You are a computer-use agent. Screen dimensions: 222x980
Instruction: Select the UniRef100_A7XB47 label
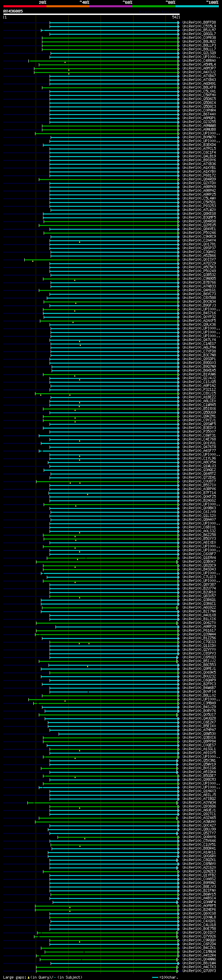click(199, 76)
